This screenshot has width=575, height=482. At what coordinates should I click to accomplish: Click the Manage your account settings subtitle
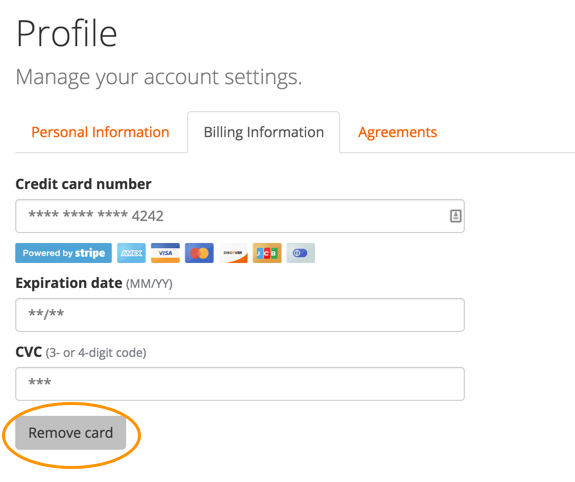pyautogui.click(x=159, y=77)
